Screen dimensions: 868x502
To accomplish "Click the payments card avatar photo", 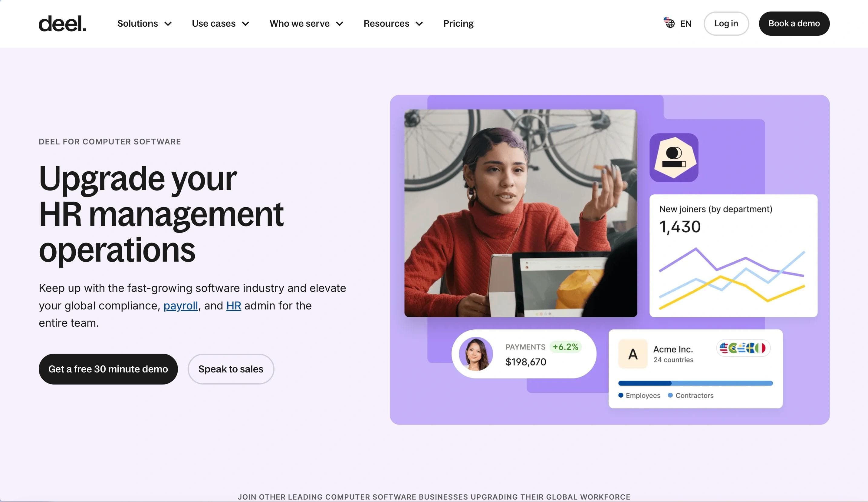I will tap(476, 354).
